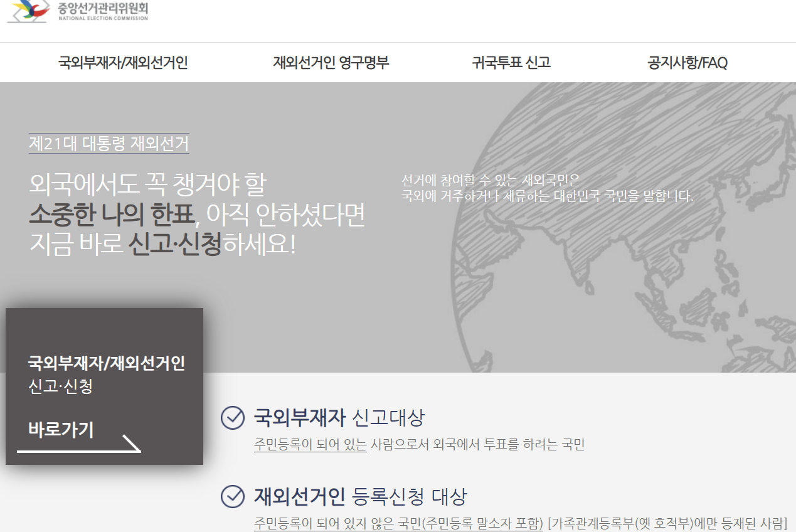Viewport: 796px width, 532px height.
Task: Click the 제21대 대통령 재외선거 heading link
Action: 109,144
